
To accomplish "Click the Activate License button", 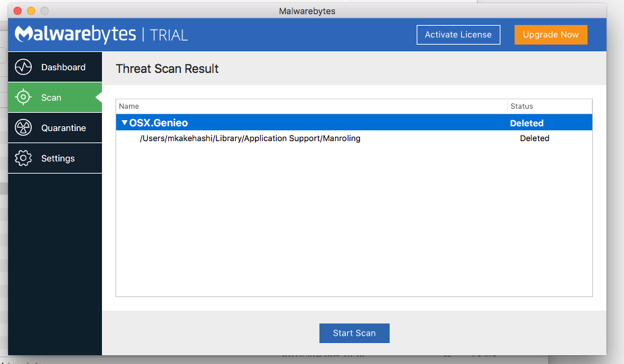I will coord(458,34).
